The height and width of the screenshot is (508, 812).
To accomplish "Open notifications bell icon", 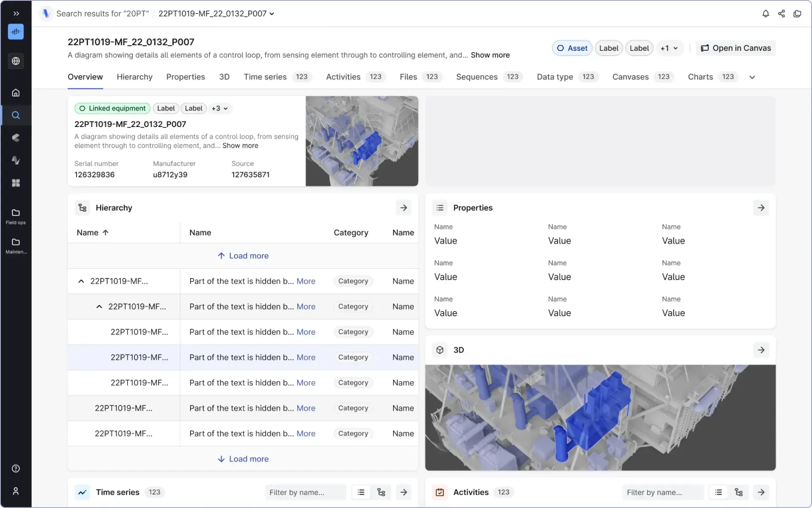I will tap(765, 14).
